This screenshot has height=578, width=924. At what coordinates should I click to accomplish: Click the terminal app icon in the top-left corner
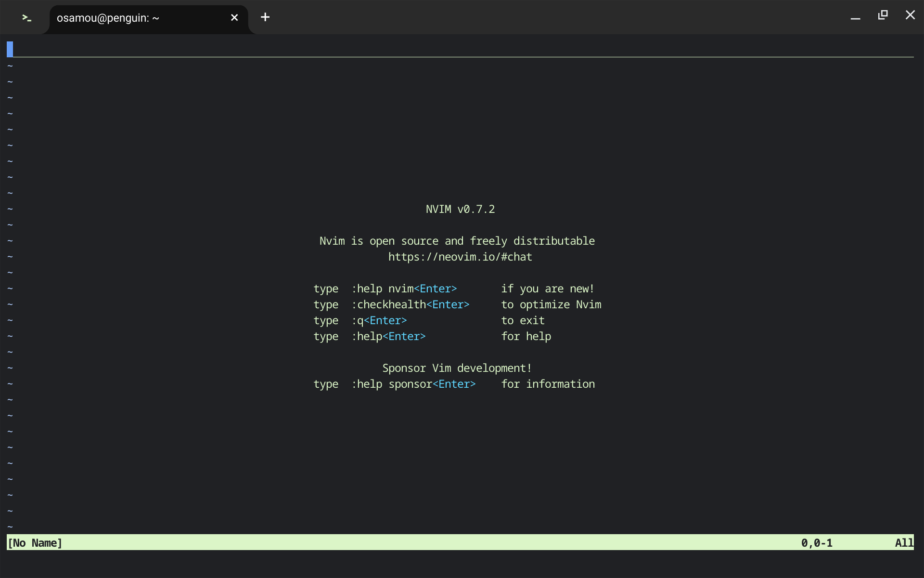tap(26, 17)
